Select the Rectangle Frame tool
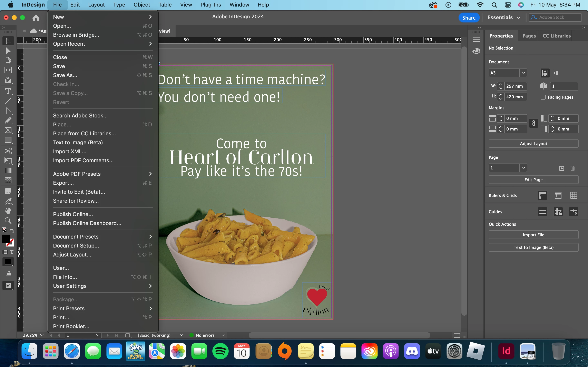 click(8, 130)
